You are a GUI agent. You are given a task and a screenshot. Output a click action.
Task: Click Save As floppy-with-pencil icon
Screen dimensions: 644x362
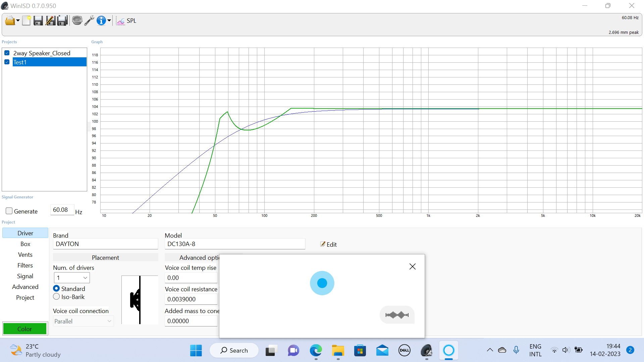click(x=50, y=21)
